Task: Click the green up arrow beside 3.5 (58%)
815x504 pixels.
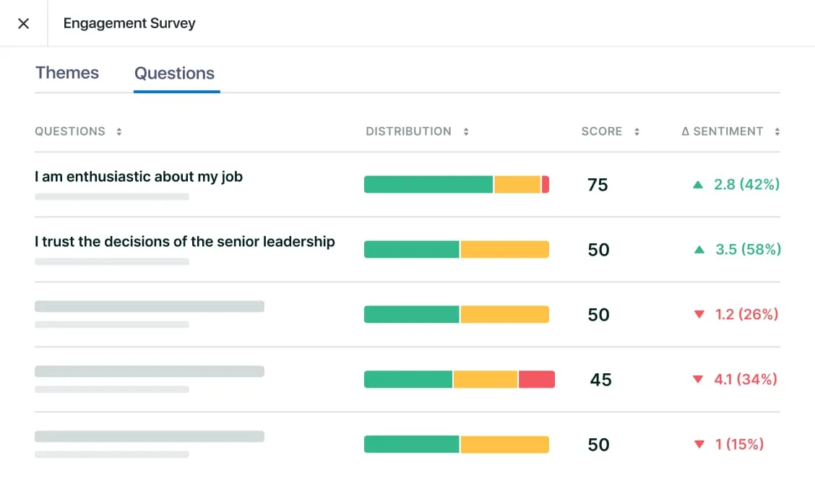Action: [699, 250]
